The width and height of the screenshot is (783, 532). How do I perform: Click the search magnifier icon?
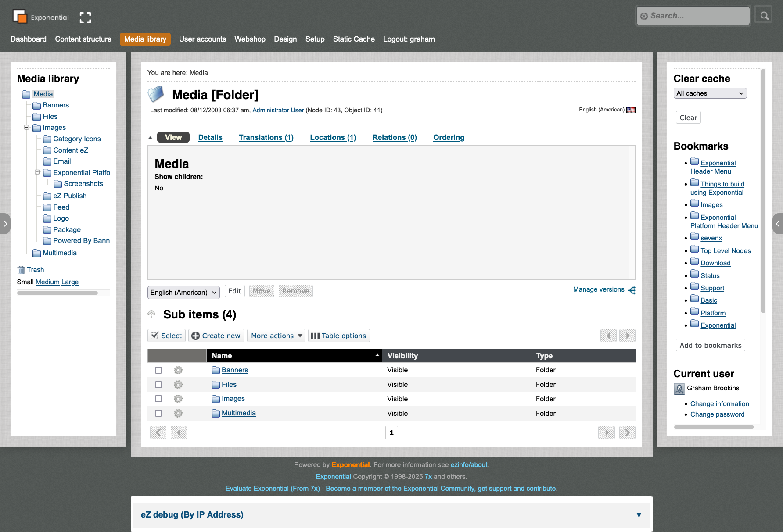tap(764, 16)
